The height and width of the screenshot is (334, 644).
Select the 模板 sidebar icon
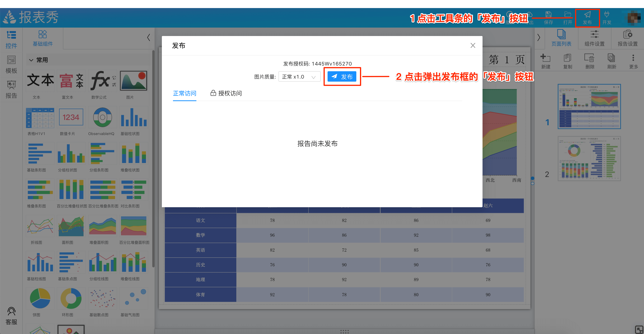[11, 65]
